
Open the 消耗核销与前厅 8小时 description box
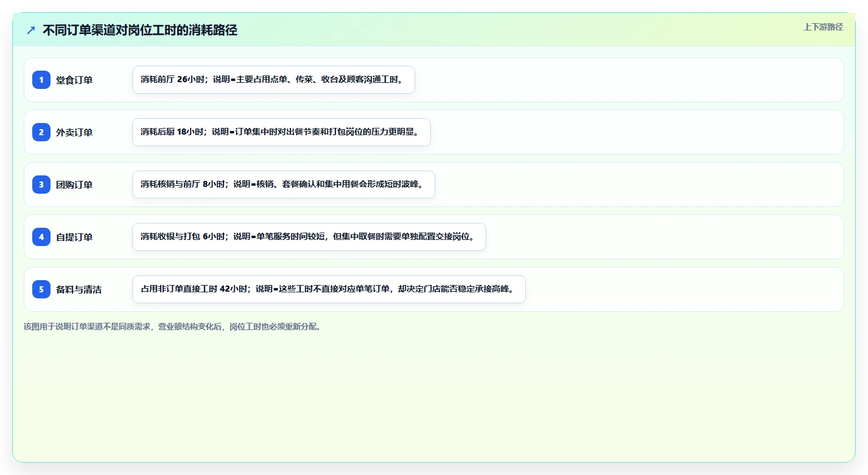pyautogui.click(x=284, y=185)
